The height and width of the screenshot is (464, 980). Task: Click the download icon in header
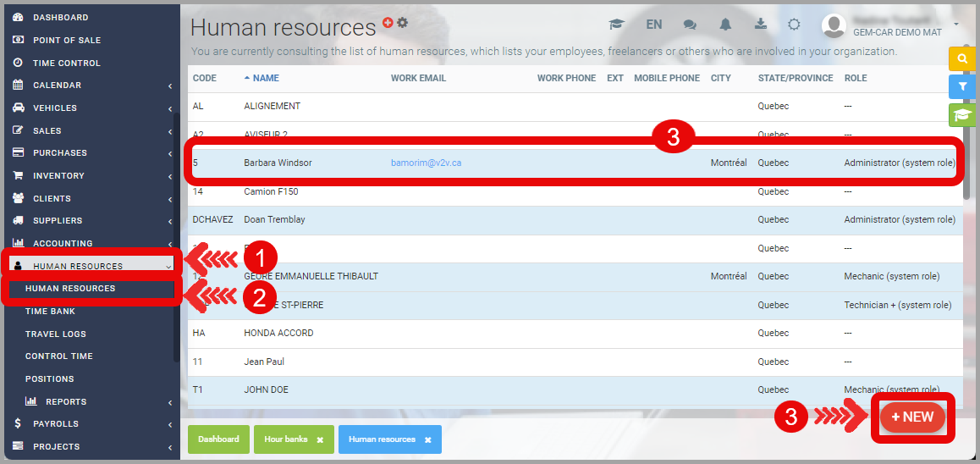pos(761,25)
